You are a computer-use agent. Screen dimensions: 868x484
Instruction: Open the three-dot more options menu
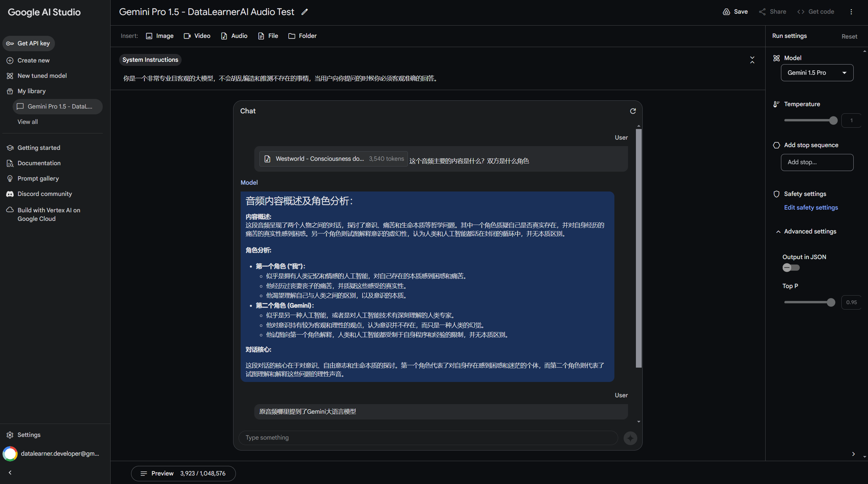tap(851, 12)
